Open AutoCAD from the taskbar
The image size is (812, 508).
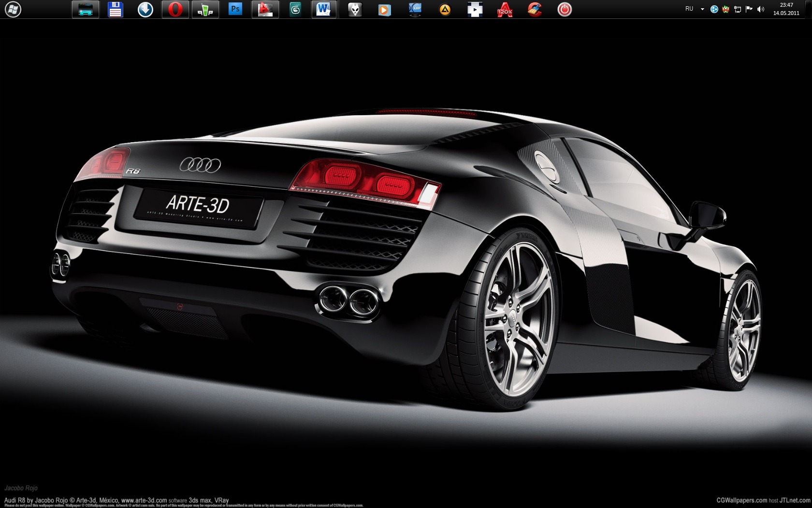(x=265, y=9)
